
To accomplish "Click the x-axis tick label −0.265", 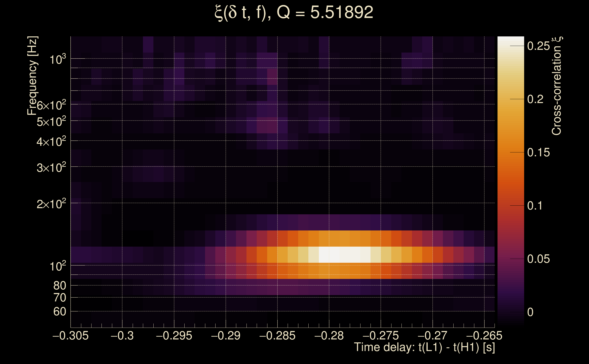I will [x=484, y=336].
